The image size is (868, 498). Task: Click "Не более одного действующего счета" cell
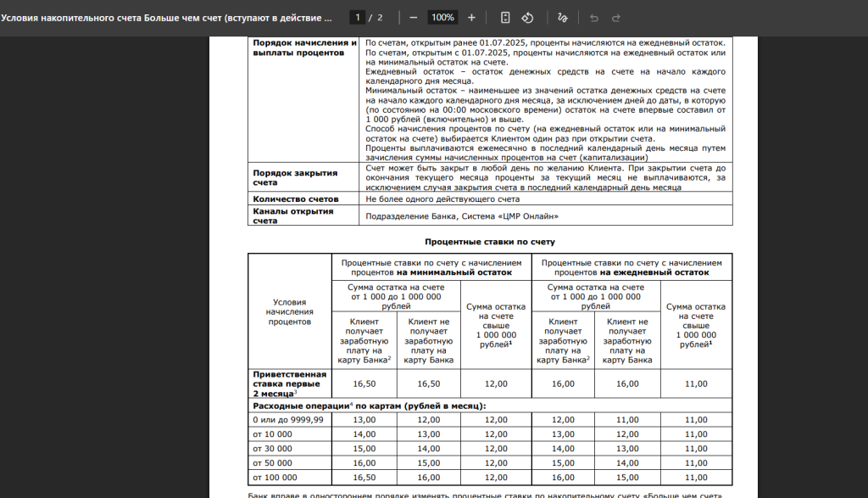click(x=442, y=199)
